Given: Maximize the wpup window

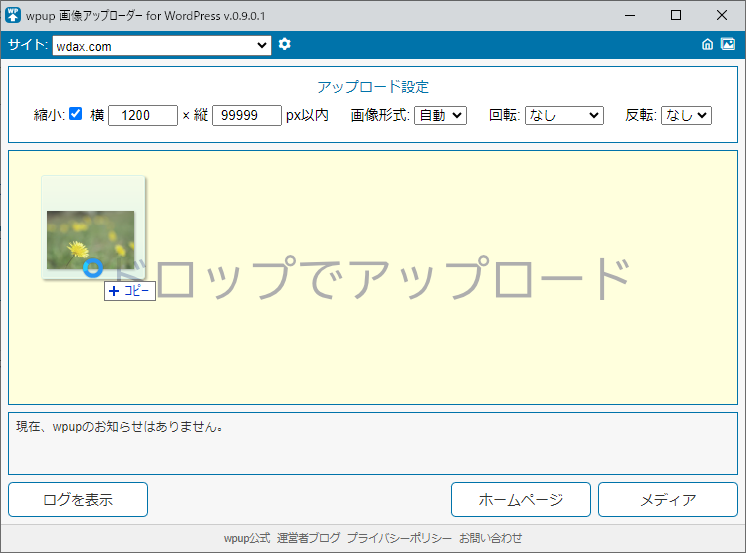Looking at the screenshot, I should [x=676, y=15].
